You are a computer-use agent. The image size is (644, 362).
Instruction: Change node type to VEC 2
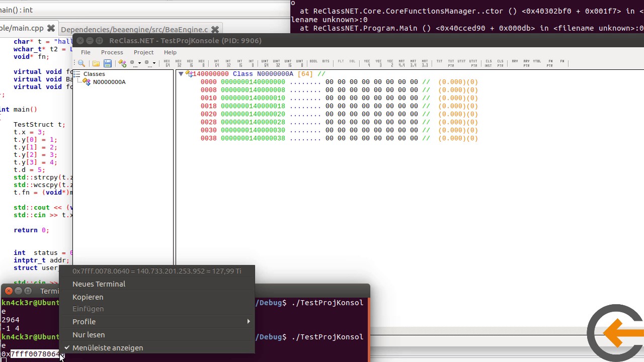[x=390, y=63]
